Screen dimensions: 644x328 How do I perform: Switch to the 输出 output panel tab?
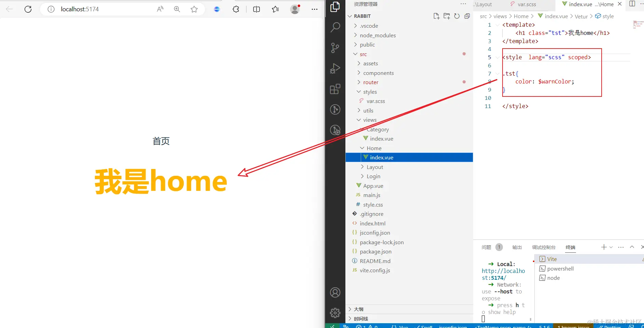pyautogui.click(x=517, y=247)
